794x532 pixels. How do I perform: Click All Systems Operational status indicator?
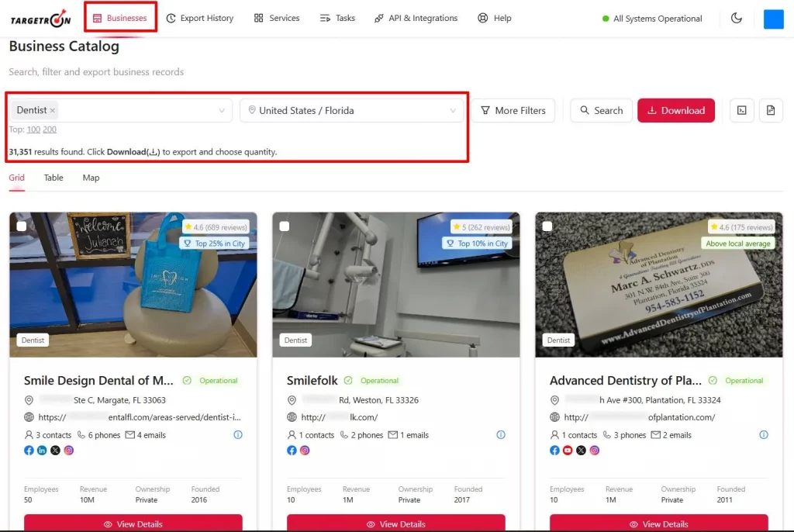(x=651, y=19)
